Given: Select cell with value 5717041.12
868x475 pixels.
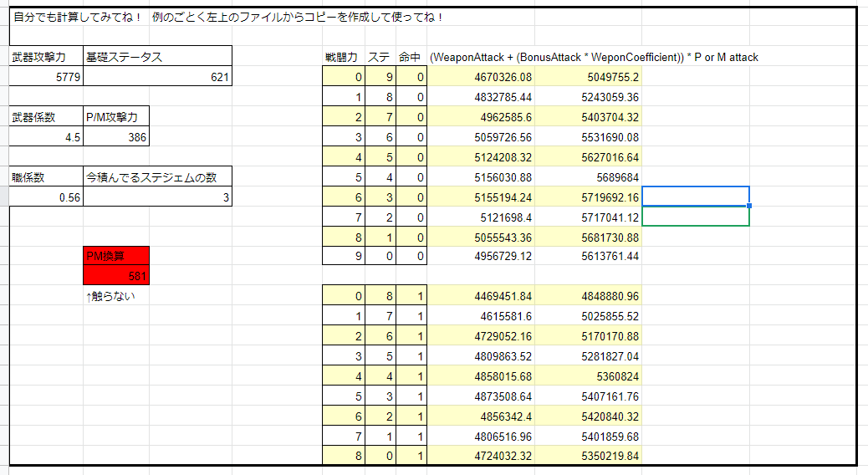Looking at the screenshot, I should 588,217.
